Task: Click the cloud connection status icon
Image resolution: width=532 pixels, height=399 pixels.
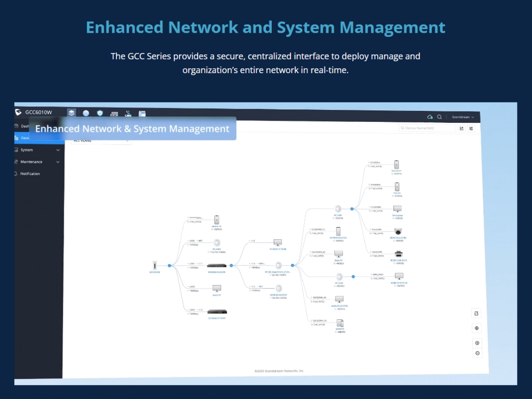Action: pyautogui.click(x=430, y=117)
